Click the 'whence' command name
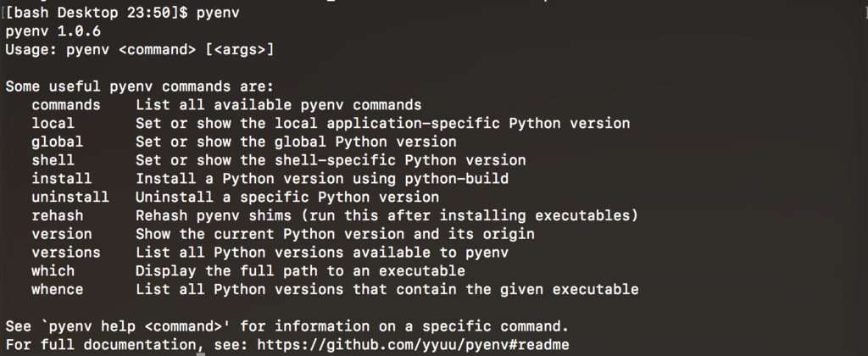 (58, 290)
